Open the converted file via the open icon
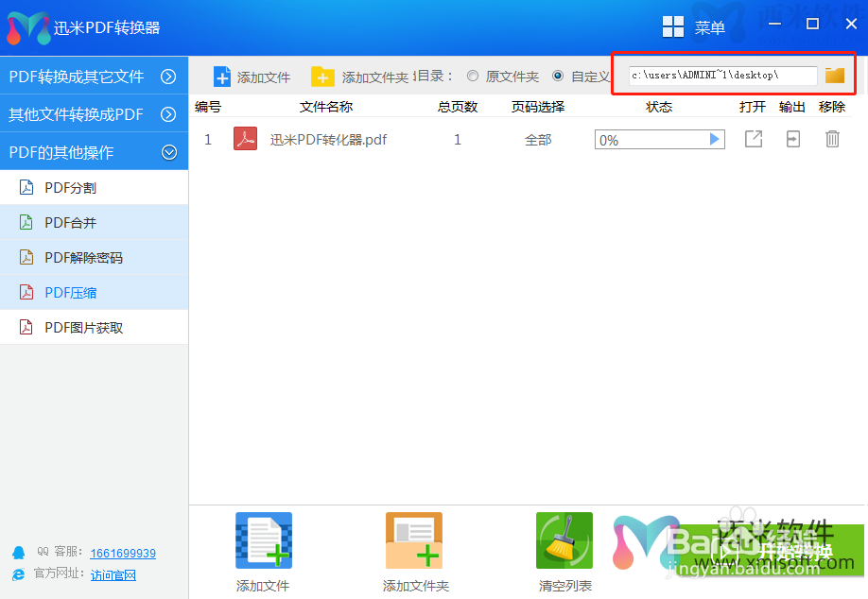Viewport: 868px width, 599px height. [754, 139]
